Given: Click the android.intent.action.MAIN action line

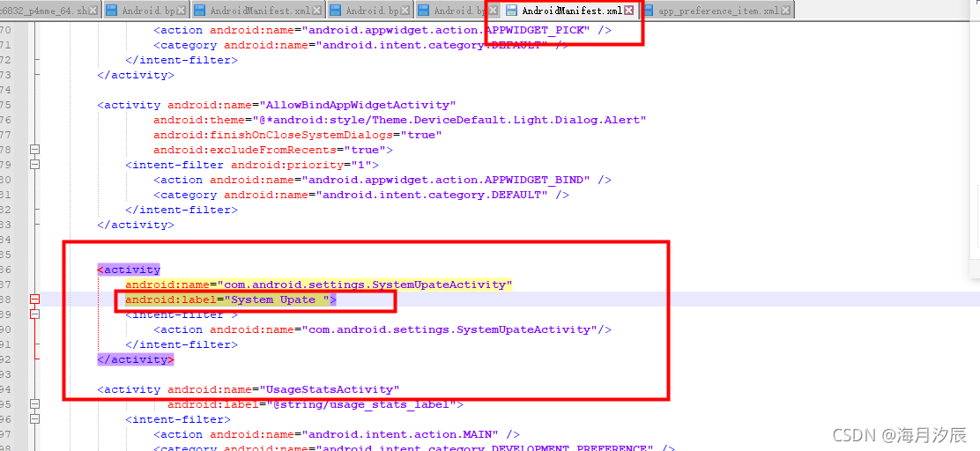Looking at the screenshot, I should click(x=337, y=435).
